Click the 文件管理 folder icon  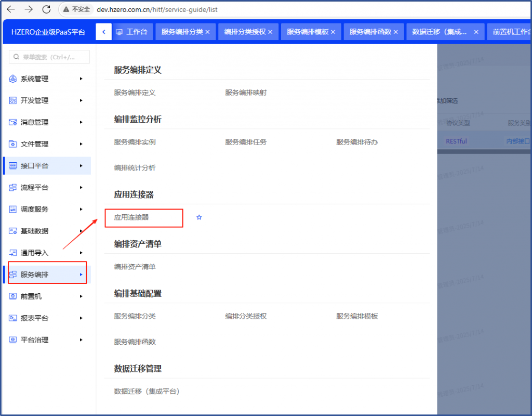[x=13, y=144]
